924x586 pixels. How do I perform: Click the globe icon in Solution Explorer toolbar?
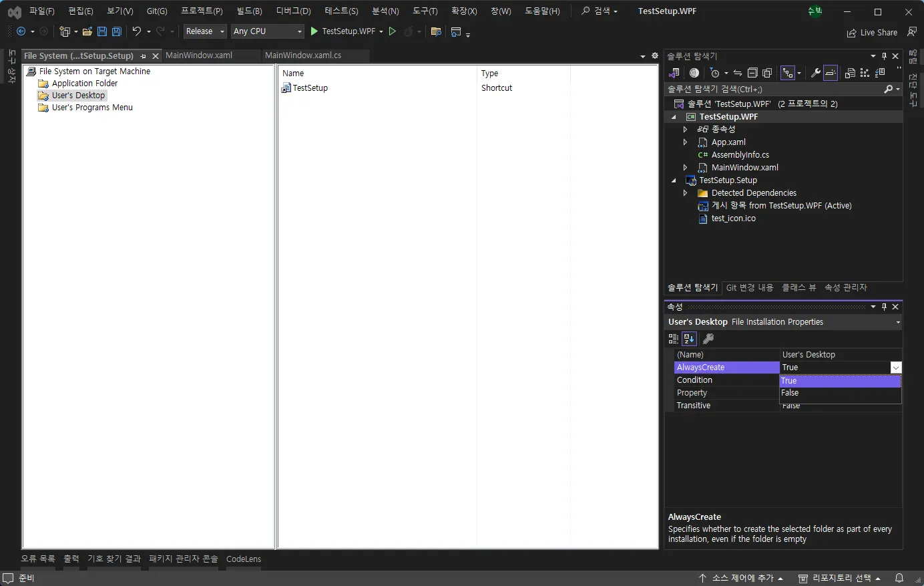694,73
